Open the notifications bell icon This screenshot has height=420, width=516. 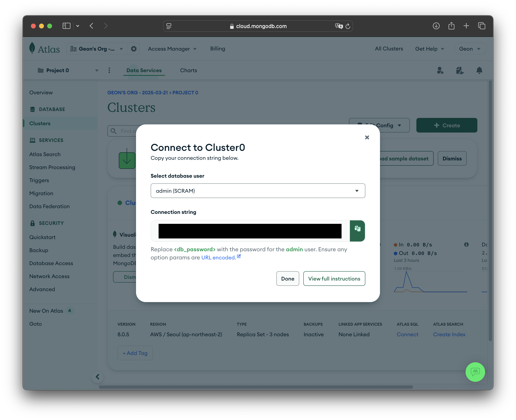[479, 70]
